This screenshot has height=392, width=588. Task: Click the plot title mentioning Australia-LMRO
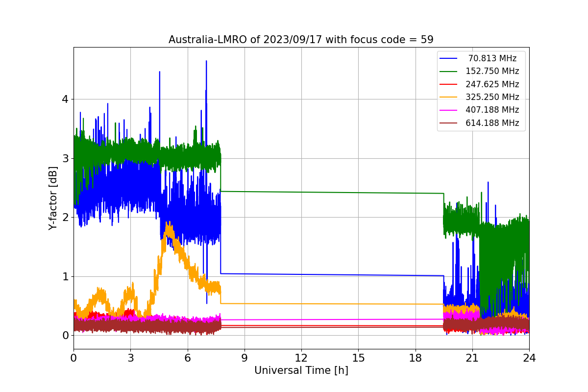[301, 40]
